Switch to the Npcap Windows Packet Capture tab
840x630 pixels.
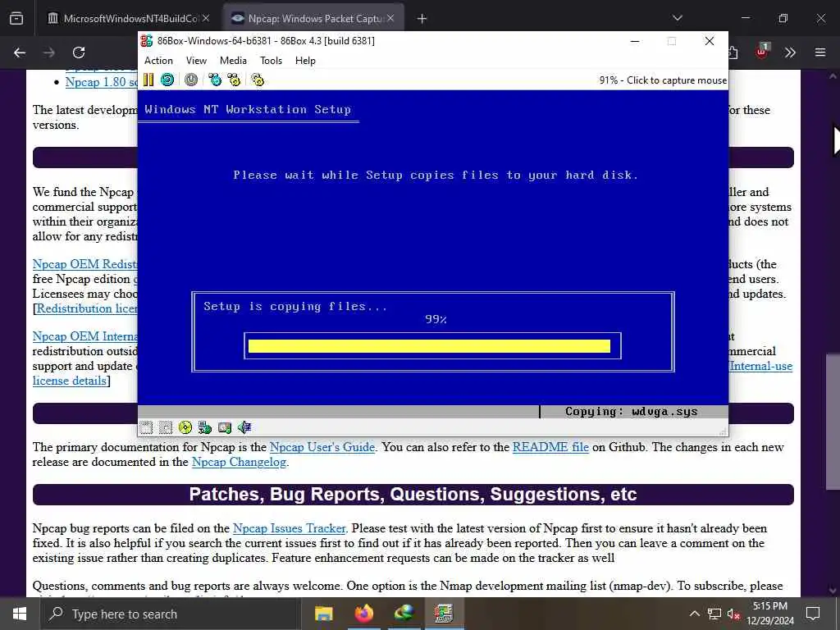[x=313, y=18]
